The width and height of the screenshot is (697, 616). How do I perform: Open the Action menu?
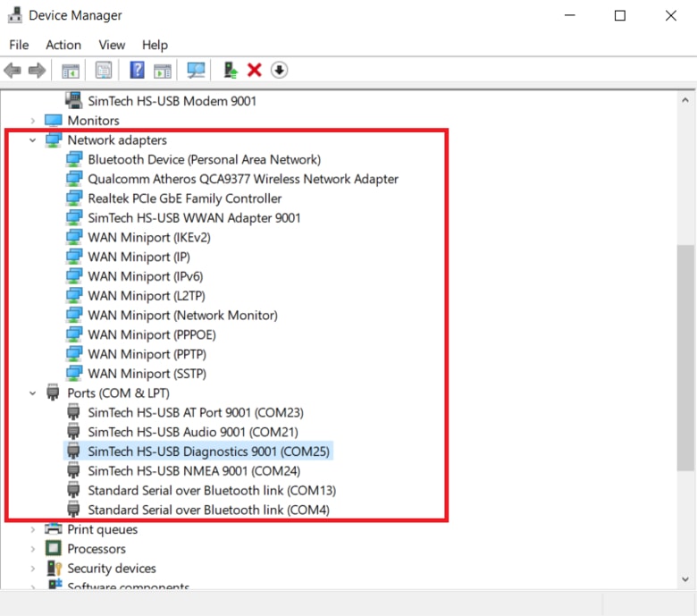pyautogui.click(x=63, y=45)
